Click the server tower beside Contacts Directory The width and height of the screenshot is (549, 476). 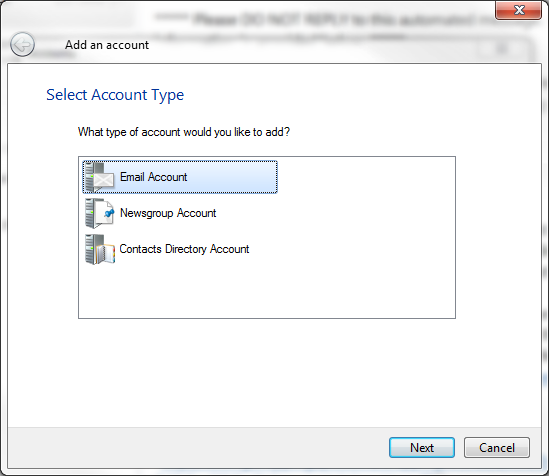pyautogui.click(x=90, y=249)
